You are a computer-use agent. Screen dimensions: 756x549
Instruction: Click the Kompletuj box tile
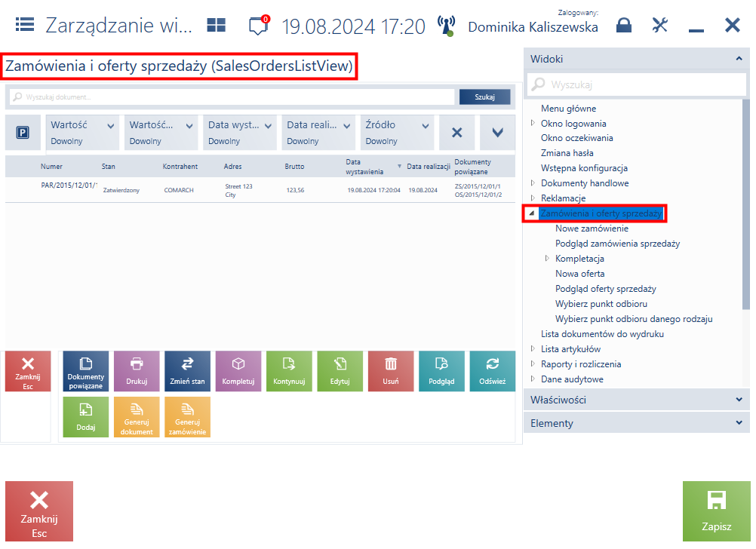pos(238,371)
